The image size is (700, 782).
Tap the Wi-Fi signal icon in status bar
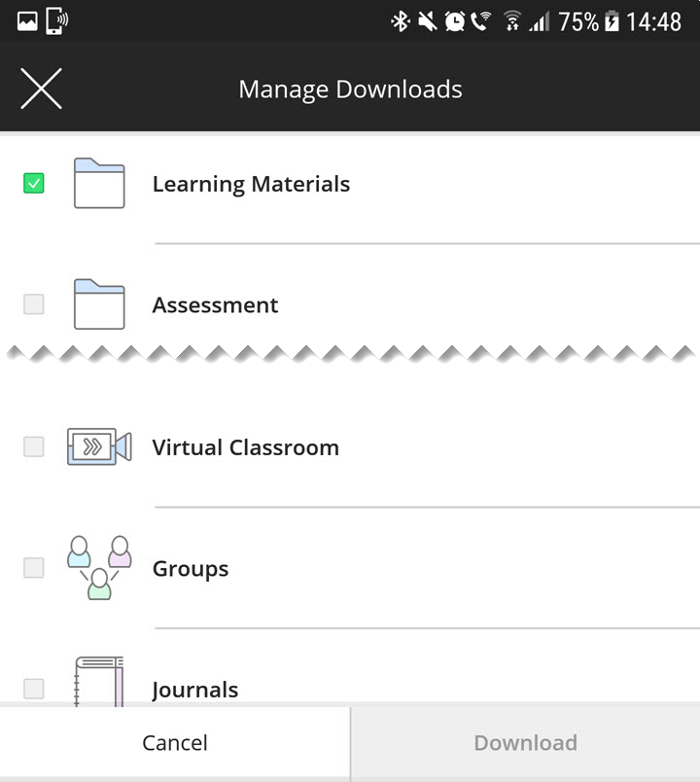511,19
